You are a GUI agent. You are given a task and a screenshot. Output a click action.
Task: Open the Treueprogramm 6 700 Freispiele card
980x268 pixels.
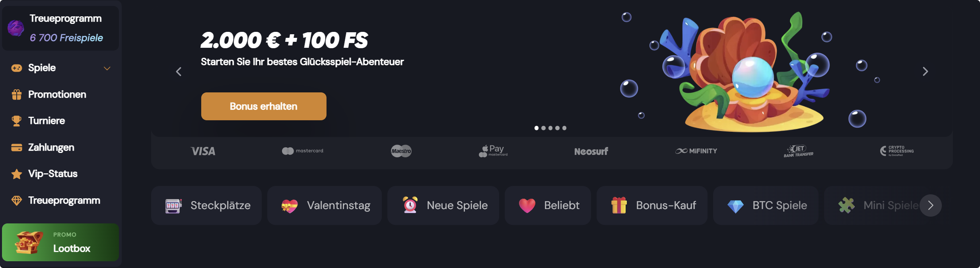60,28
